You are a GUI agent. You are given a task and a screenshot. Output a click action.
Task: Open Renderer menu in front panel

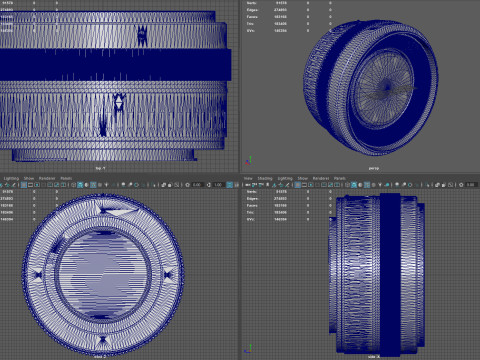(x=47, y=178)
